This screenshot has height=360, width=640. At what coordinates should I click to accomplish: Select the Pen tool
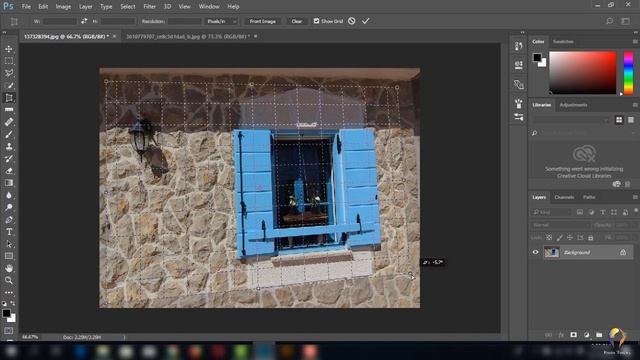tap(9, 220)
